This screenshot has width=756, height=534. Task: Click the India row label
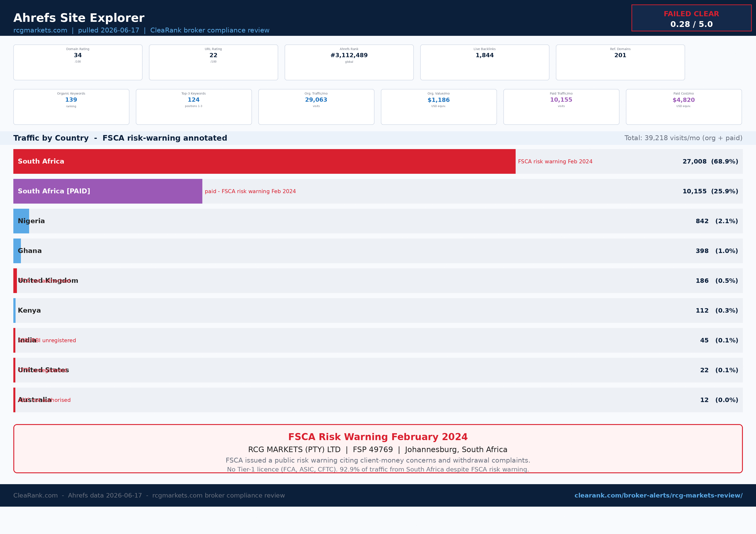click(27, 340)
